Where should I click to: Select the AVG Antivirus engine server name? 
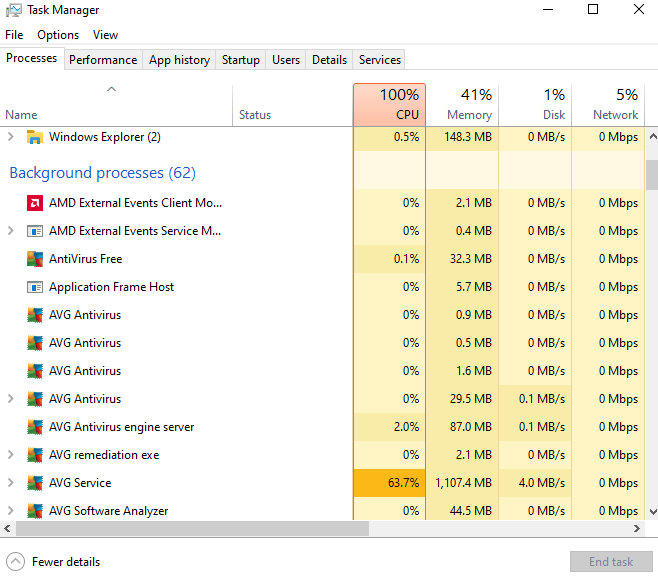(121, 427)
